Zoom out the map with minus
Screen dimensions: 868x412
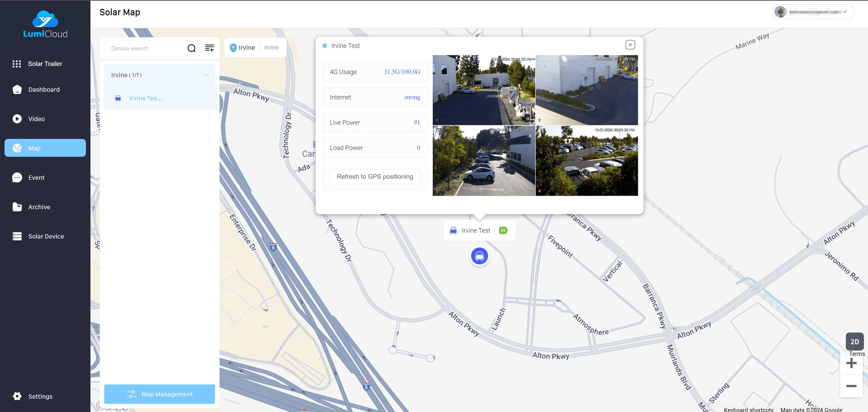[851, 386]
